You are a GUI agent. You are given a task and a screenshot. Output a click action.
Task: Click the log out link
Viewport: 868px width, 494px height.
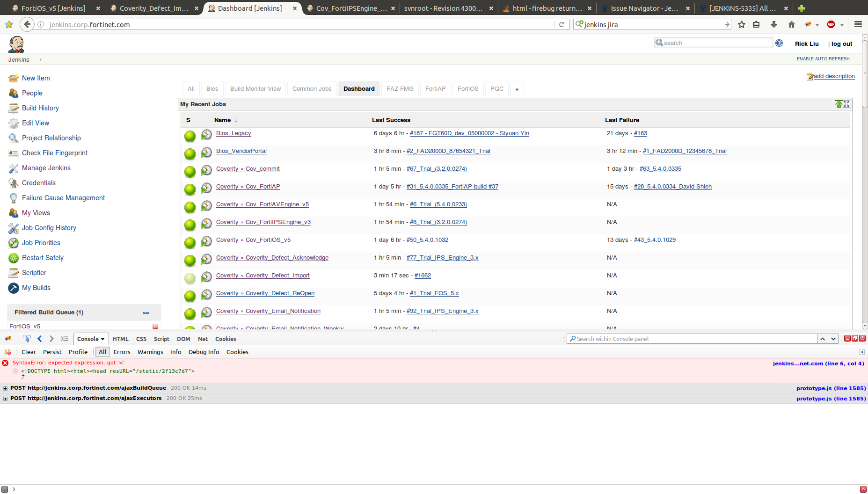tap(841, 44)
